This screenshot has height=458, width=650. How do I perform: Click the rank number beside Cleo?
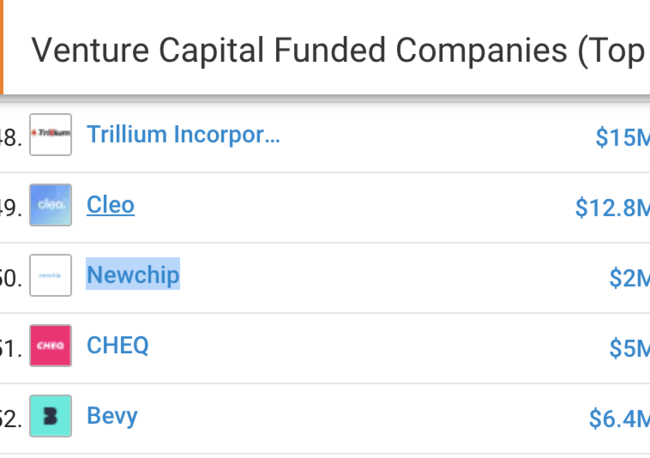click(x=11, y=208)
